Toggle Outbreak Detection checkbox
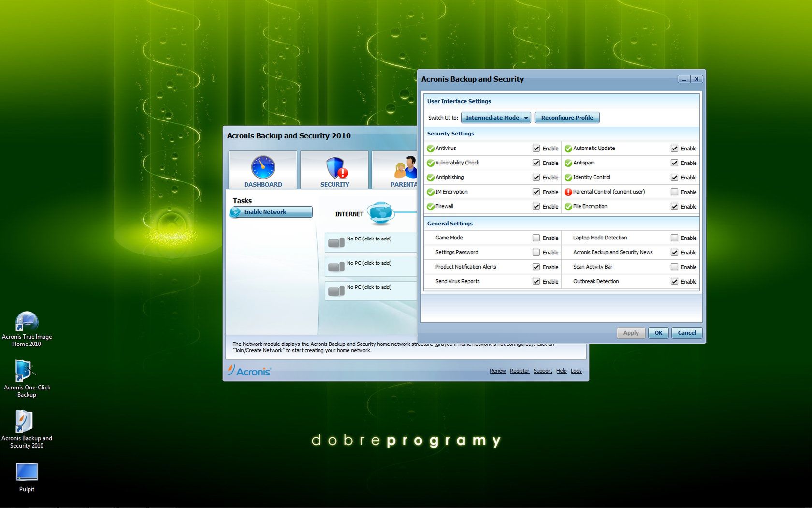The image size is (812, 508). [674, 282]
